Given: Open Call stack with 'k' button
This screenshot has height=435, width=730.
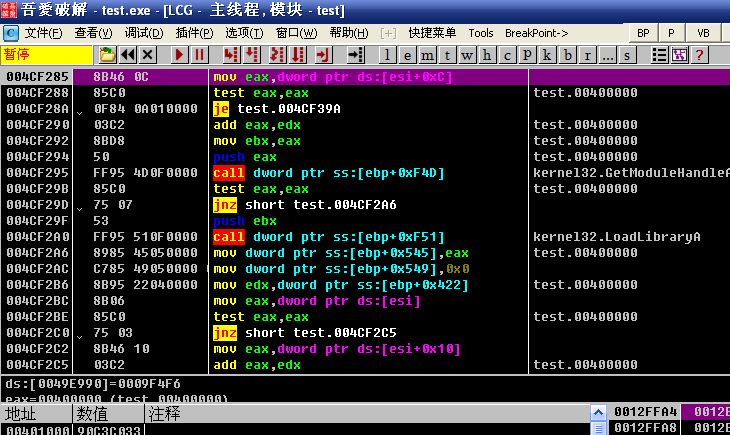Looking at the screenshot, I should pos(548,55).
